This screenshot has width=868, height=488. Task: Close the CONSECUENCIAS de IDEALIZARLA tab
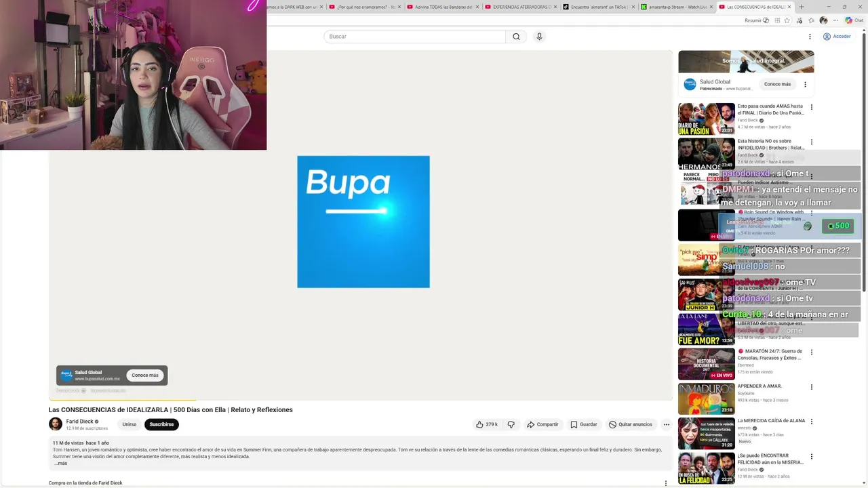pos(789,7)
